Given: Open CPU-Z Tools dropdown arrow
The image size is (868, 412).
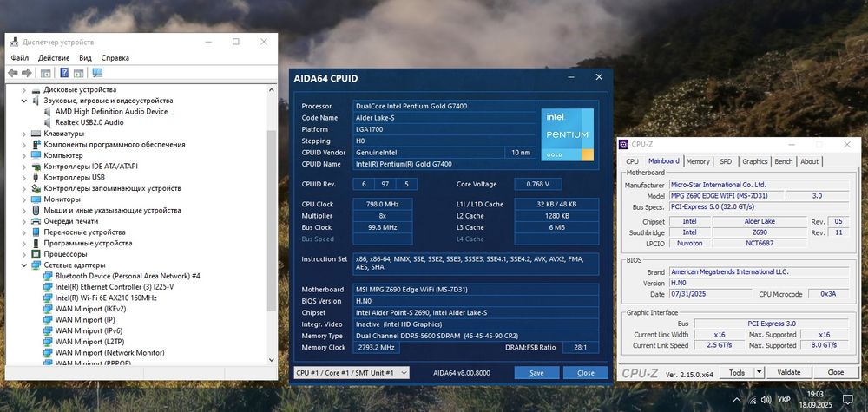Looking at the screenshot, I should point(759,373).
